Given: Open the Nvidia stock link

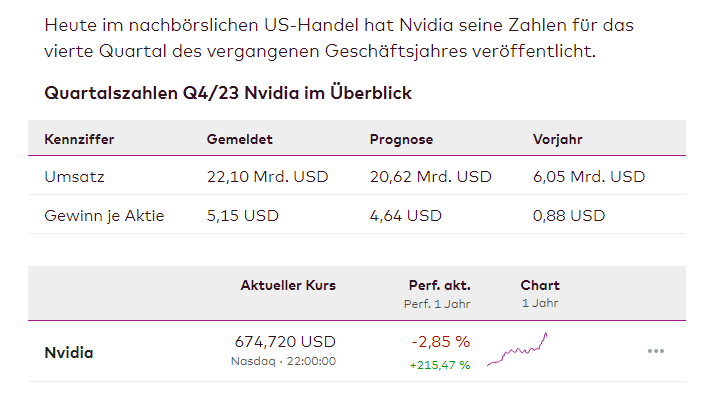Looking at the screenshot, I should click(x=69, y=352).
